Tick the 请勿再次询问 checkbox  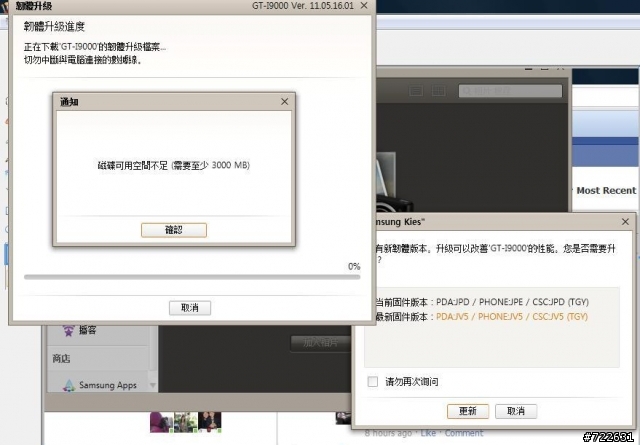(373, 382)
